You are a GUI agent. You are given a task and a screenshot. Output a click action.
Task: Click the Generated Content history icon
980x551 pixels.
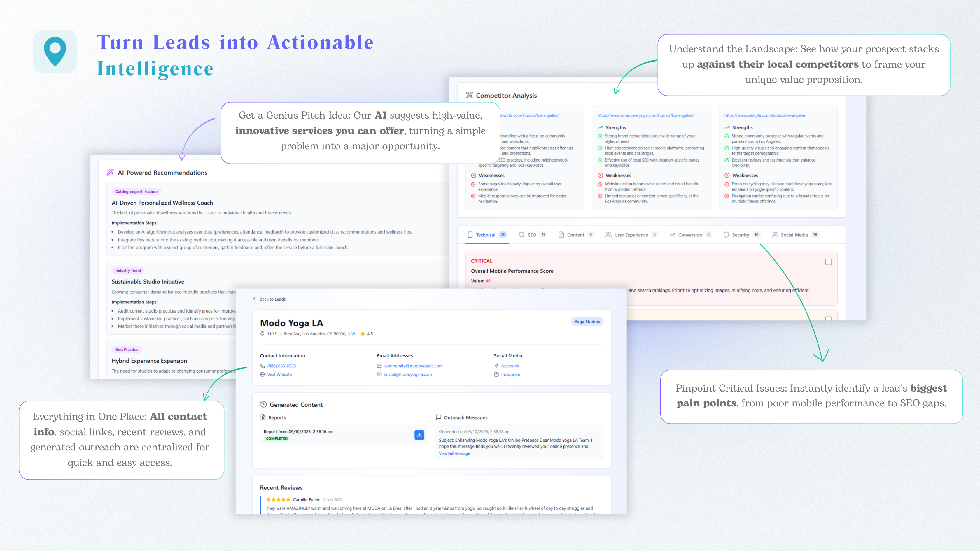click(x=263, y=405)
